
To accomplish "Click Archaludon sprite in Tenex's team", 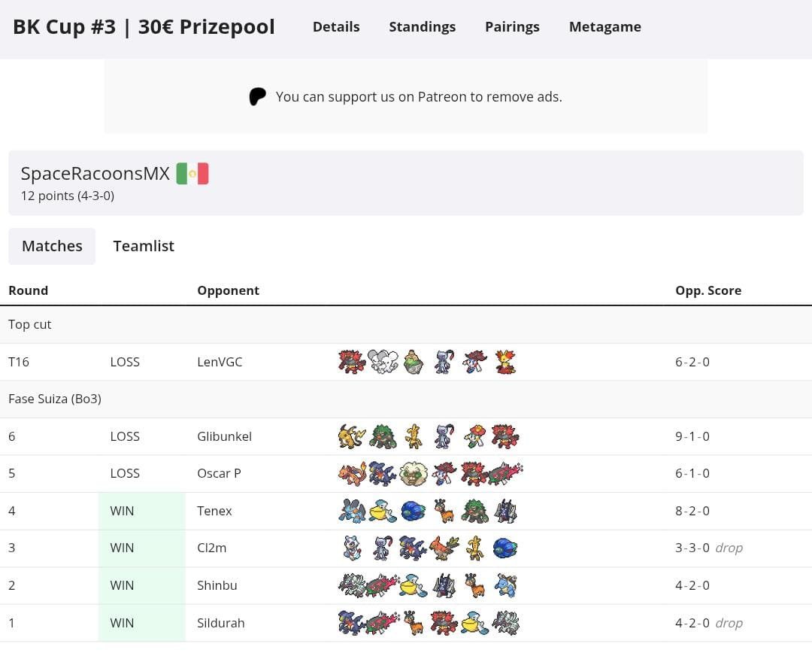I will (x=505, y=511).
